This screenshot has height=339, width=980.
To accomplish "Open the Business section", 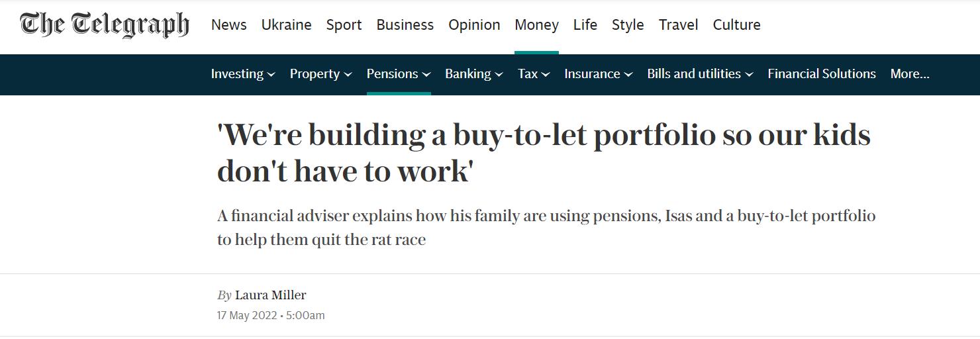I will 405,25.
